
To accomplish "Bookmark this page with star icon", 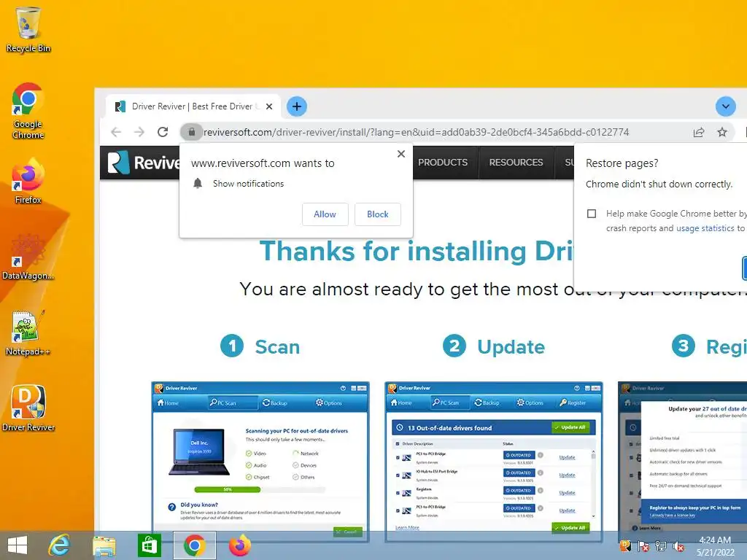I will [722, 133].
